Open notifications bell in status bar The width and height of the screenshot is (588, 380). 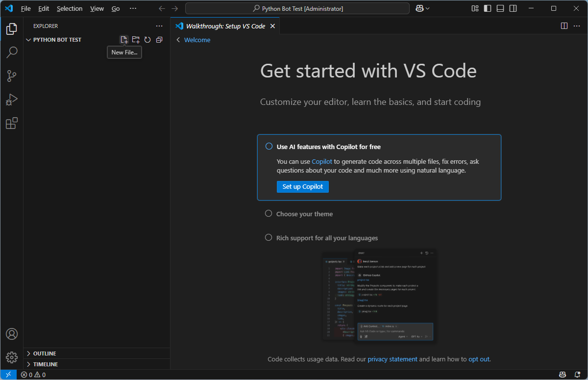pos(577,375)
